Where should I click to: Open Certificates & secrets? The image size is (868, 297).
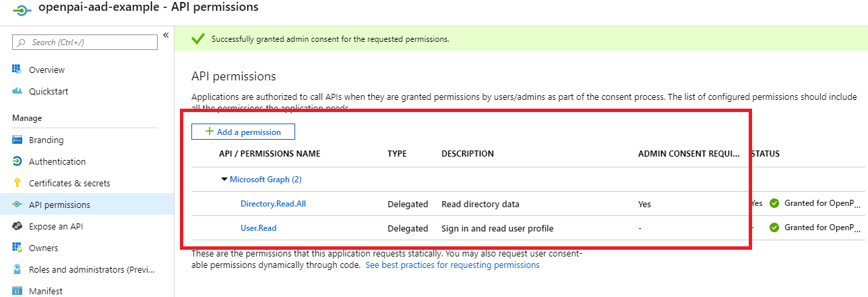[x=69, y=183]
